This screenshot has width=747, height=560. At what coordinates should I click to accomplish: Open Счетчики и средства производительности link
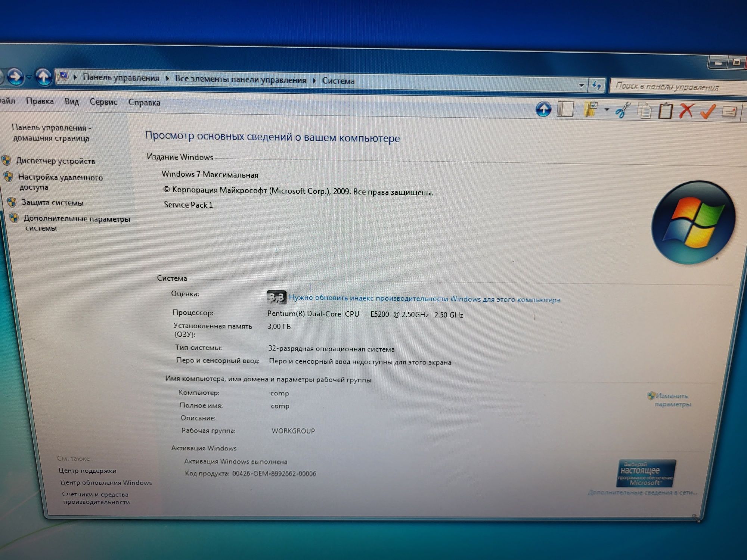point(96,498)
